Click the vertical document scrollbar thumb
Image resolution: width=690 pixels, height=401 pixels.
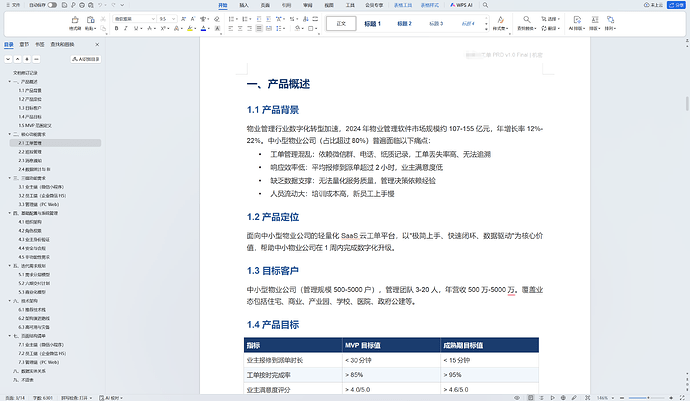pyautogui.click(x=687, y=104)
